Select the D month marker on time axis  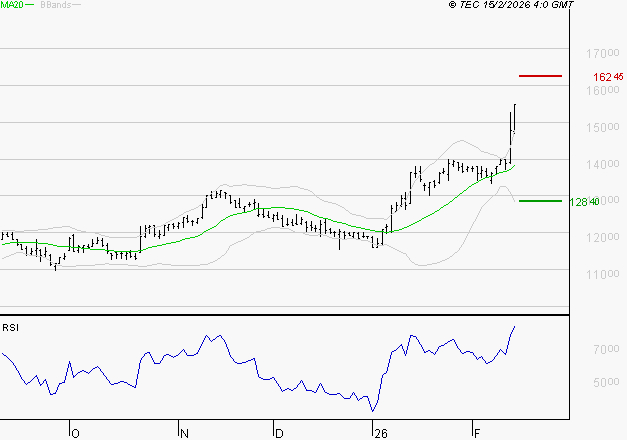(279, 433)
